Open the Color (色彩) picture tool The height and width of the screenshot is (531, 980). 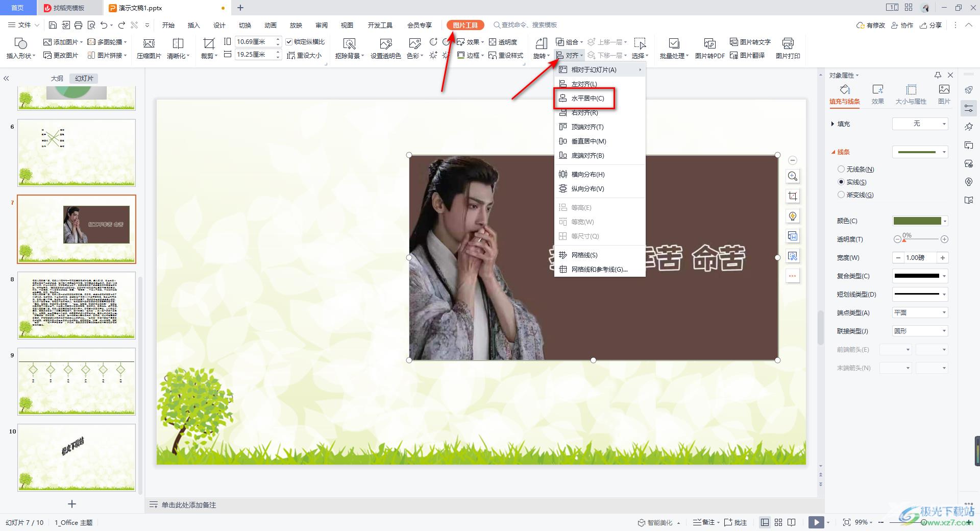point(414,49)
